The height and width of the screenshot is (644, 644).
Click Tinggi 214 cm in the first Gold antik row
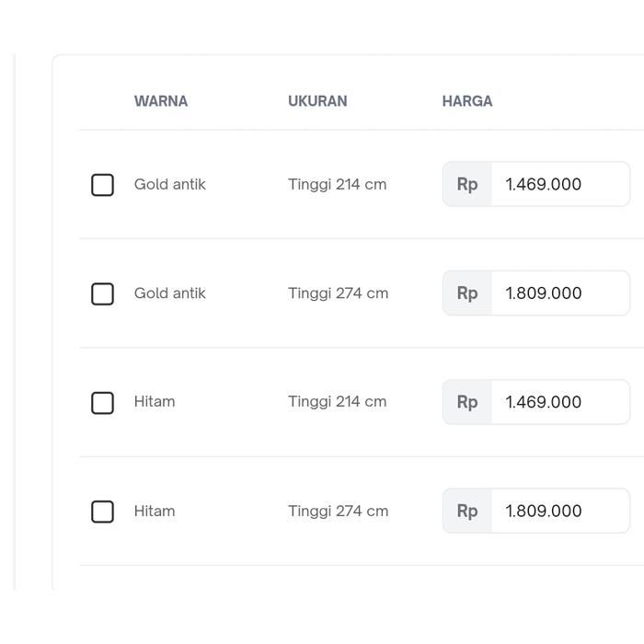[338, 184]
